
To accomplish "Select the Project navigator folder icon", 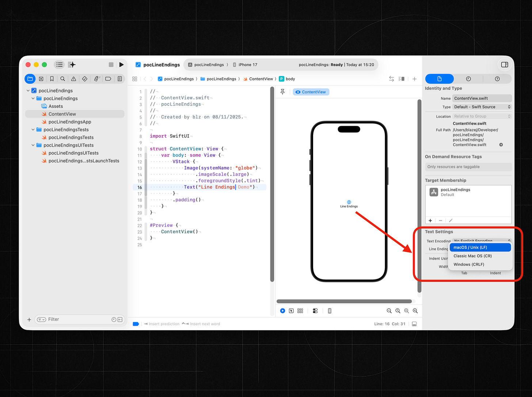I will (30, 79).
